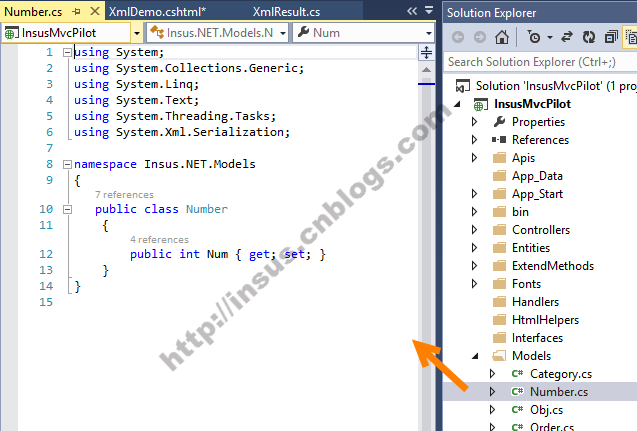
Task: Click the Properties wrench icon
Action: point(499,121)
